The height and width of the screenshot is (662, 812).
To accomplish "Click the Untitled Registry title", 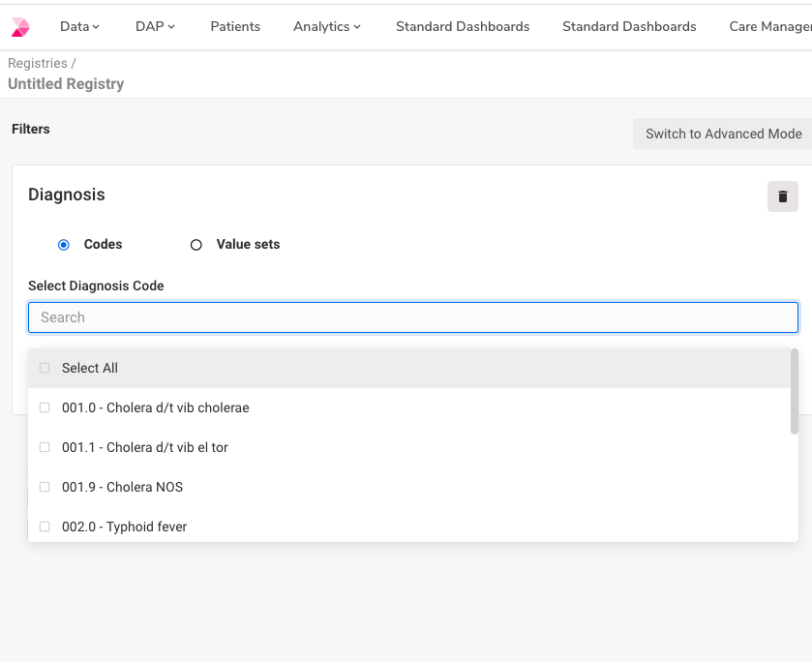I will [66, 84].
